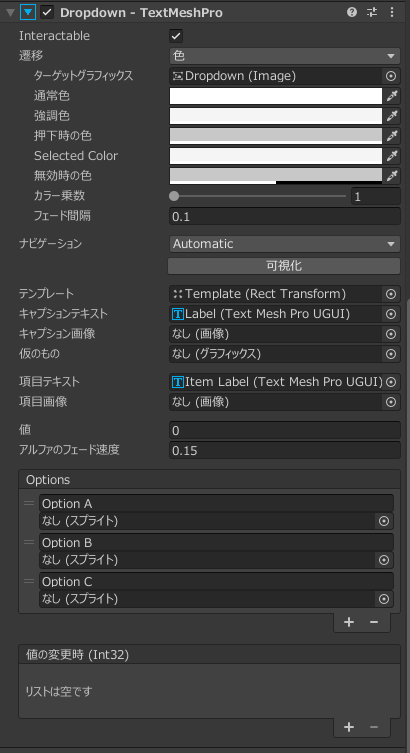
Task: Open the ナビゲーション Automatic dropdown
Action: 285,244
